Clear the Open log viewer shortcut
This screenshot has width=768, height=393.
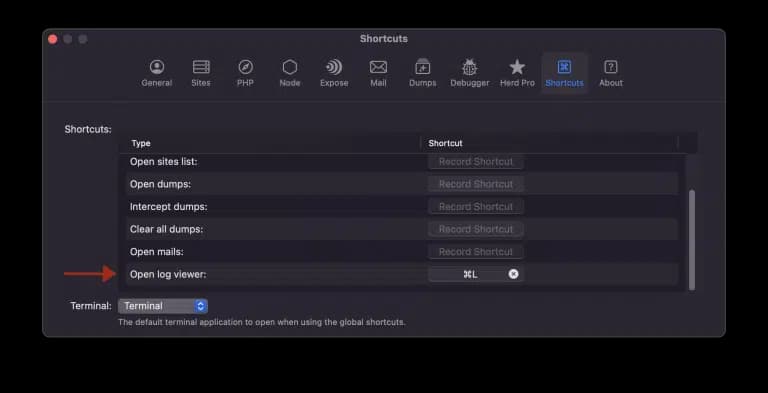click(x=513, y=274)
